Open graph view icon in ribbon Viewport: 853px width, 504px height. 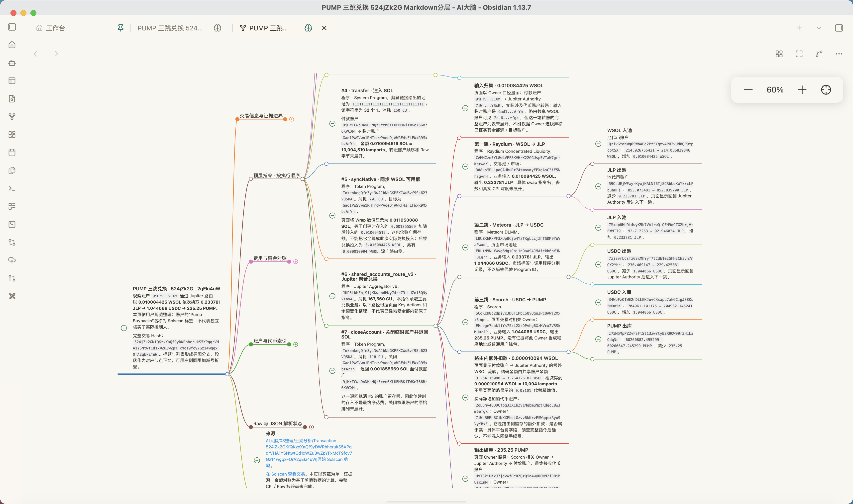point(12,117)
